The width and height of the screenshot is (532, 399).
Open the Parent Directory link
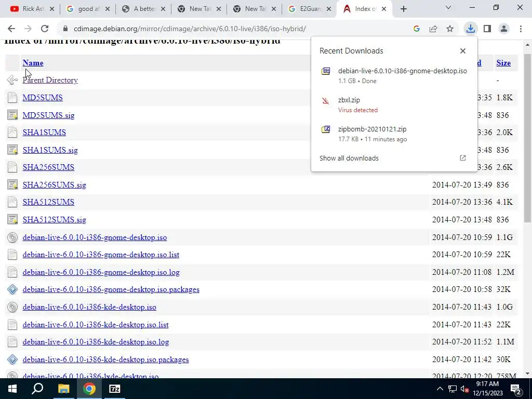click(50, 80)
